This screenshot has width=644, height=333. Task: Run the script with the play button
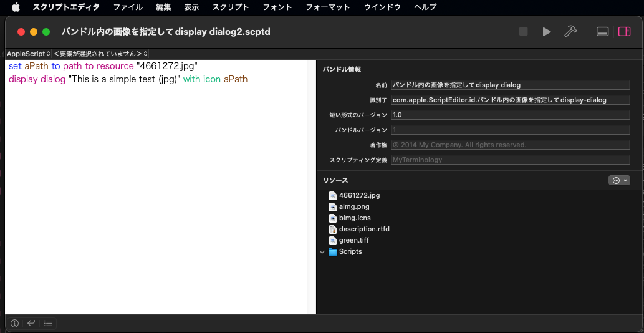click(x=547, y=32)
